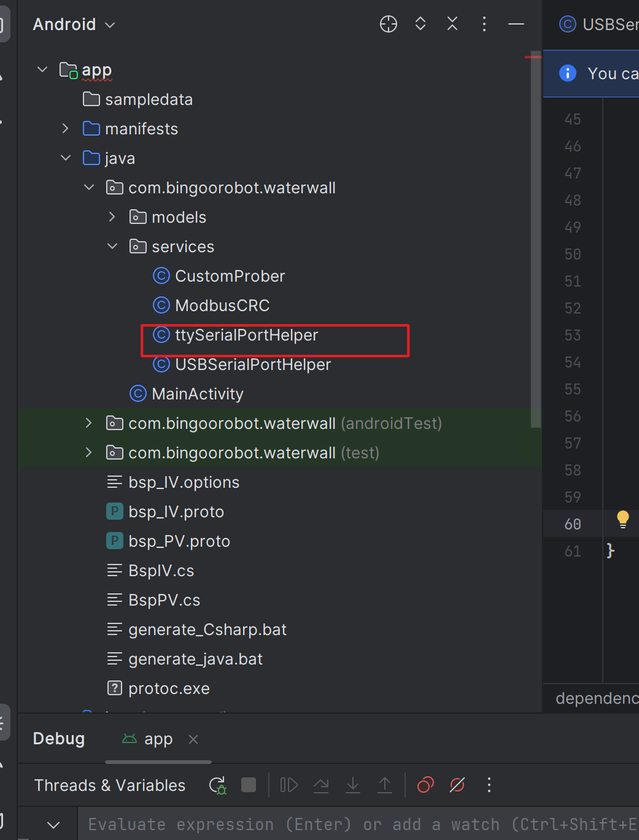Click Select Opened File crosshair icon

tap(389, 24)
